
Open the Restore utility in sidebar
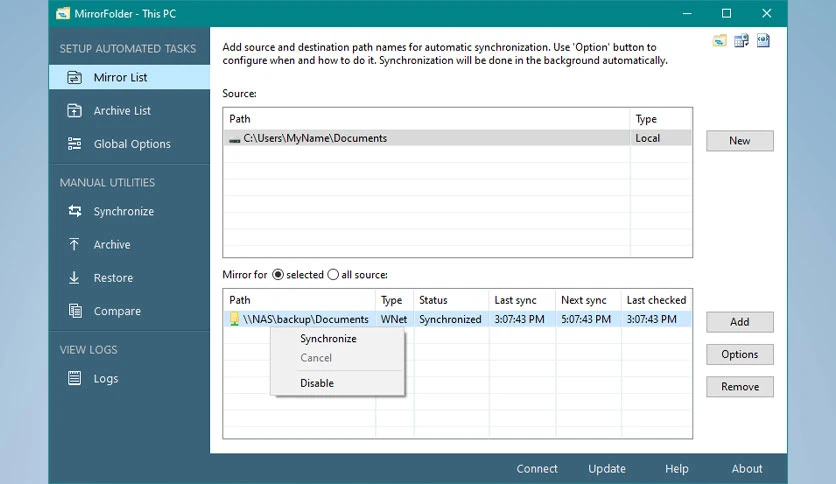[x=129, y=278]
